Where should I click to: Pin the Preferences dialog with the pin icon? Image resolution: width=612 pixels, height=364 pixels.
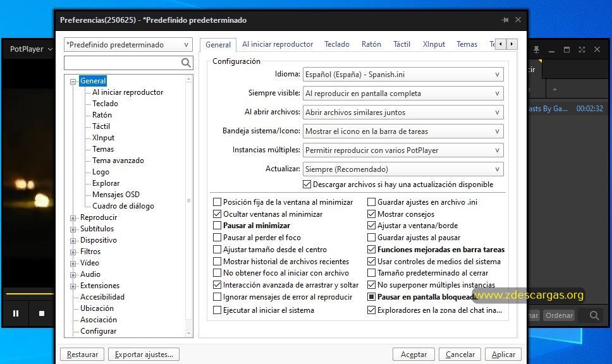505,20
